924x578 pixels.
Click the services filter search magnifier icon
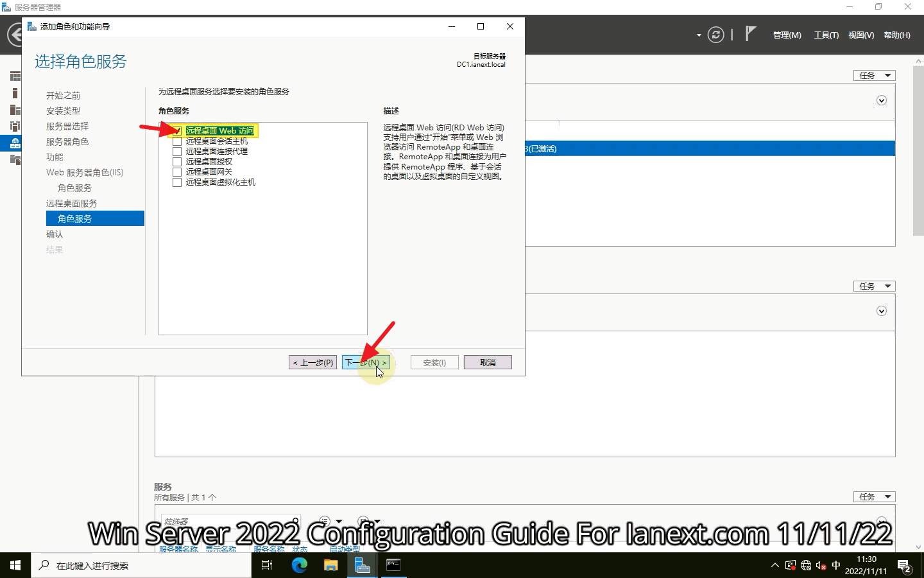(295, 521)
